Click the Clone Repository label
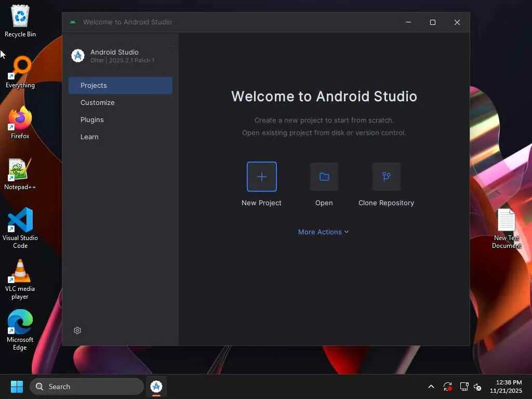The height and width of the screenshot is (399, 532). [x=386, y=203]
